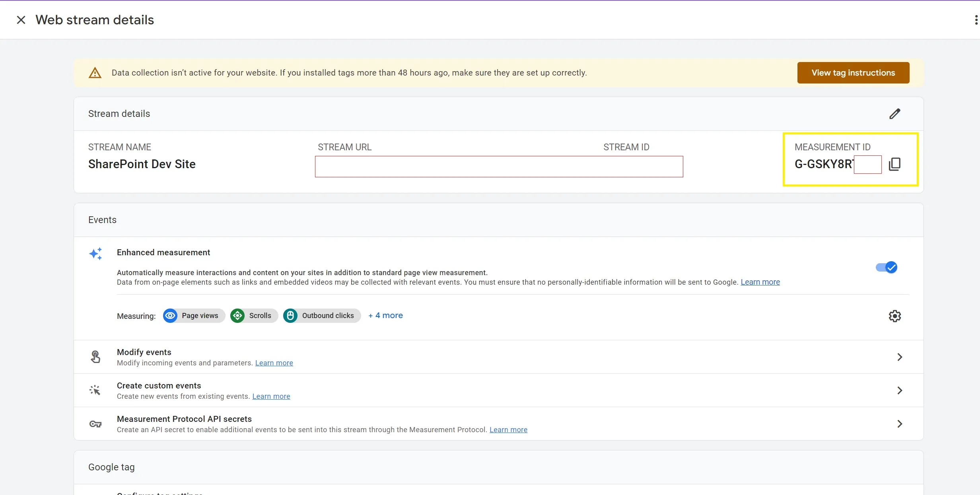This screenshot has height=495, width=980.
Task: Close the Web stream details panel
Action: coord(21,20)
